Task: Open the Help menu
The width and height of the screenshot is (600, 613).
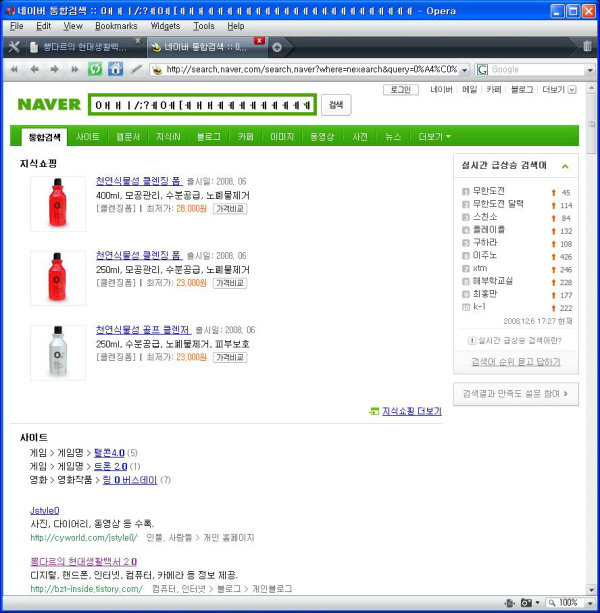Action: 236,26
